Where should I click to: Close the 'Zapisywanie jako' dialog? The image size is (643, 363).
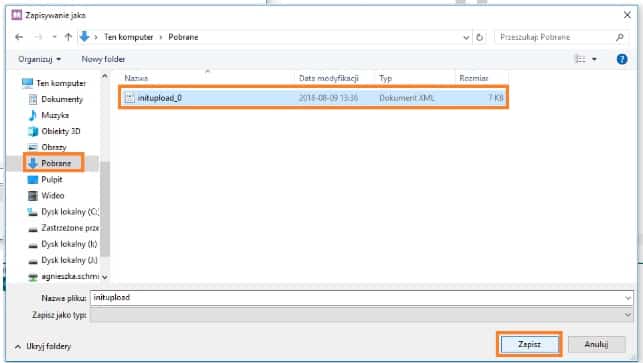click(x=627, y=15)
